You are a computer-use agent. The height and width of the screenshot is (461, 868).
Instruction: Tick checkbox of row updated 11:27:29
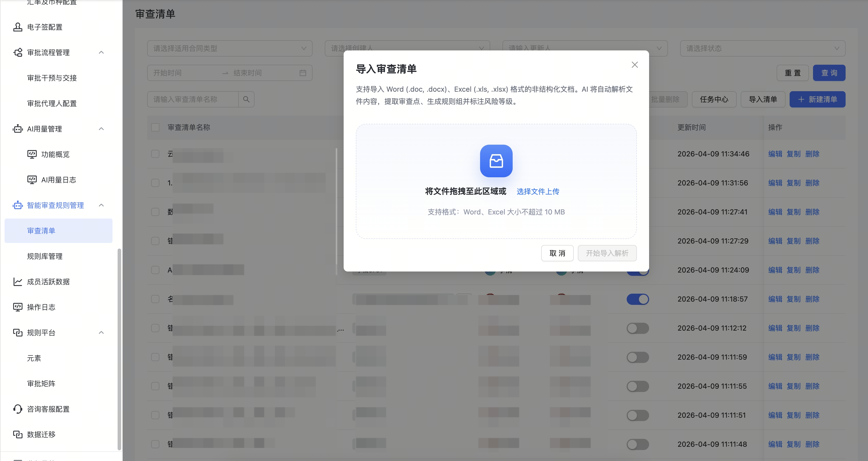point(155,241)
